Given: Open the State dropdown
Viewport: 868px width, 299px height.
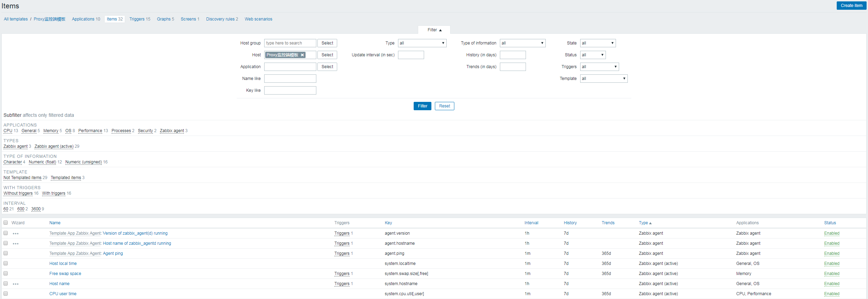Looking at the screenshot, I should (x=598, y=43).
